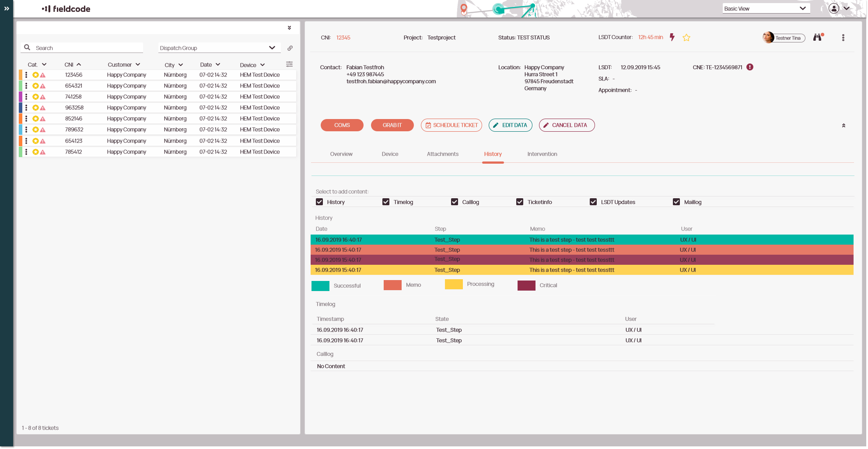Image resolution: width=868 pixels, height=449 pixels.
Task: Click SCHEDULE TICKET to schedule the ticket
Action: [451, 125]
